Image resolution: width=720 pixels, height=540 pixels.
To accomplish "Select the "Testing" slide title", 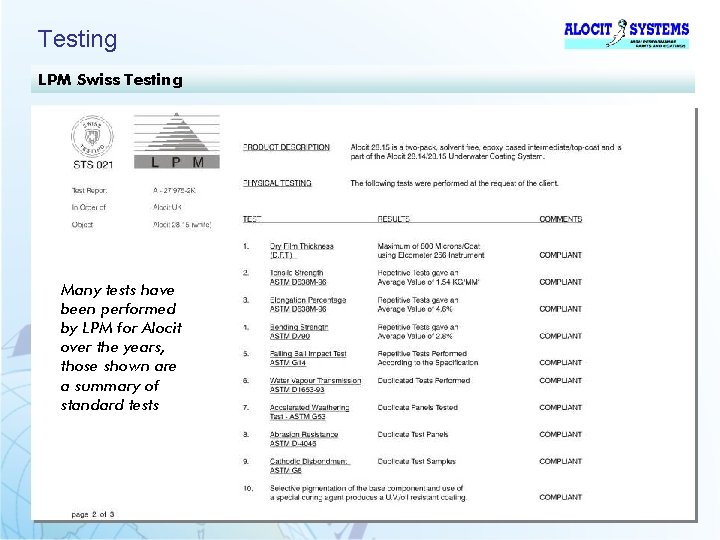I will (77, 39).
